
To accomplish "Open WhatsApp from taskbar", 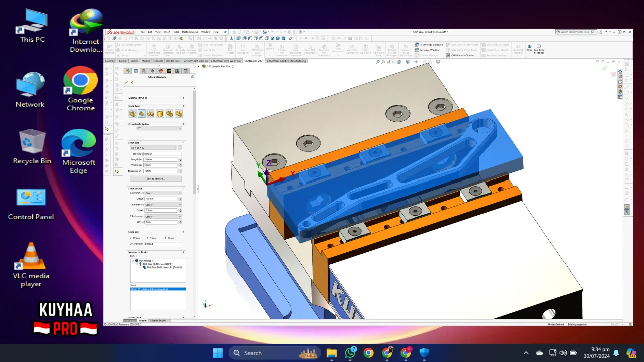I will pyautogui.click(x=350, y=353).
